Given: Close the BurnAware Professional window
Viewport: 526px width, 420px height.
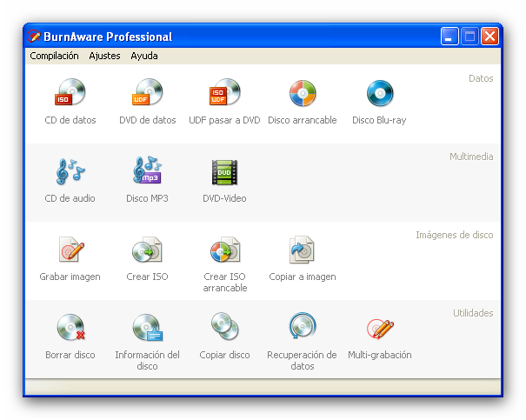Looking at the screenshot, I should (x=489, y=37).
